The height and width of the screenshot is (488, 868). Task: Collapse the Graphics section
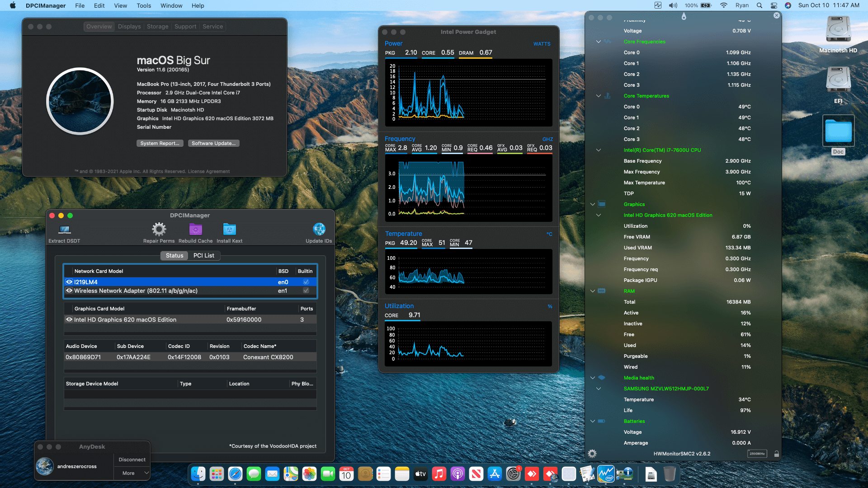coord(593,204)
